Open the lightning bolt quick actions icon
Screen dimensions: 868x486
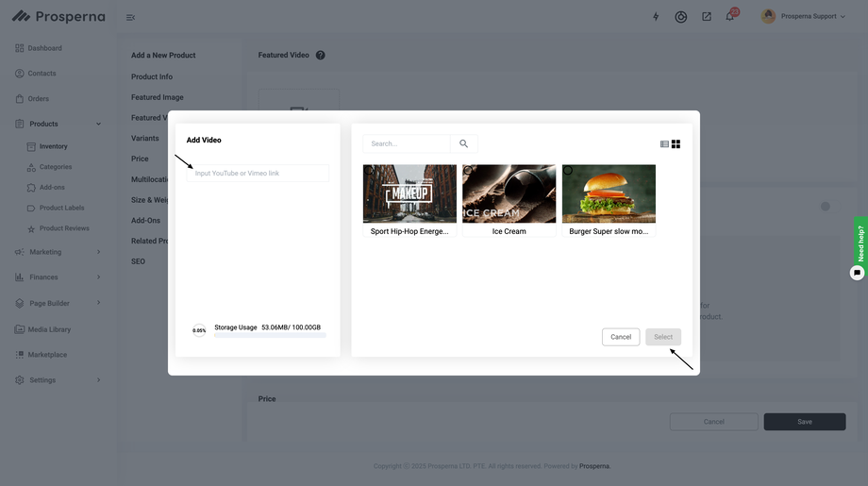tap(656, 17)
